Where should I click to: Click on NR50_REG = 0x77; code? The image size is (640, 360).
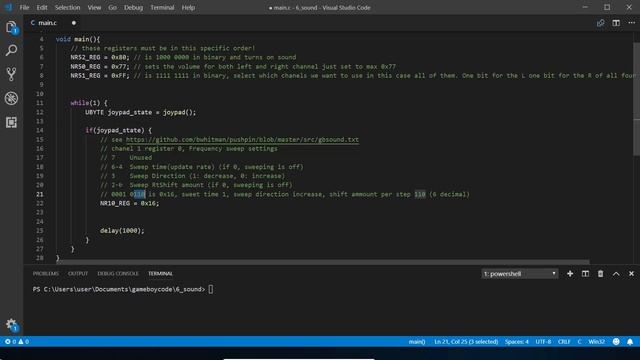pos(100,67)
